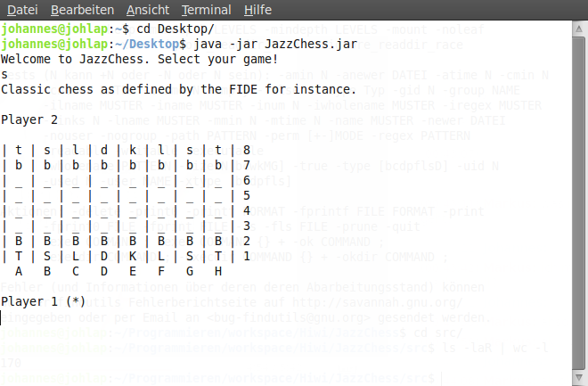Click row number 5 beside the board
This screenshot has width=588, height=386.
[x=247, y=195]
